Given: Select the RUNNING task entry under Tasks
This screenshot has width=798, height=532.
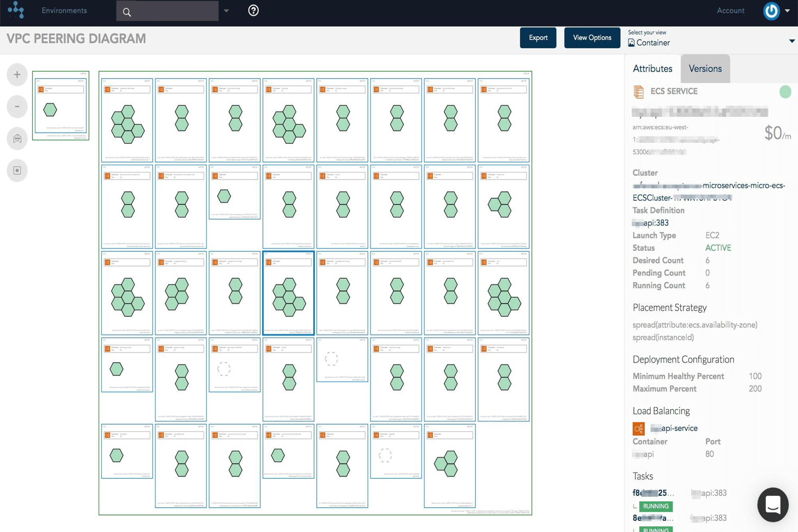Looking at the screenshot, I should pyautogui.click(x=656, y=506).
